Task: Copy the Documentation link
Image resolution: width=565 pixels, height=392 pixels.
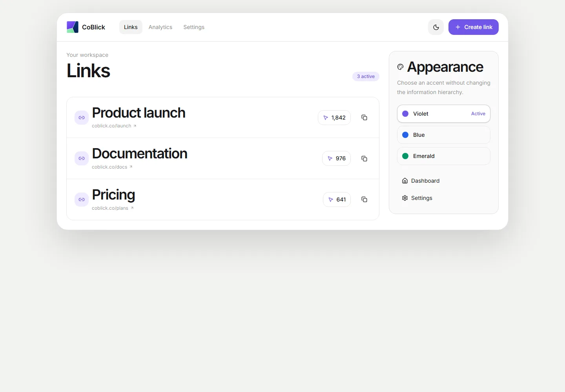Action: (364, 158)
